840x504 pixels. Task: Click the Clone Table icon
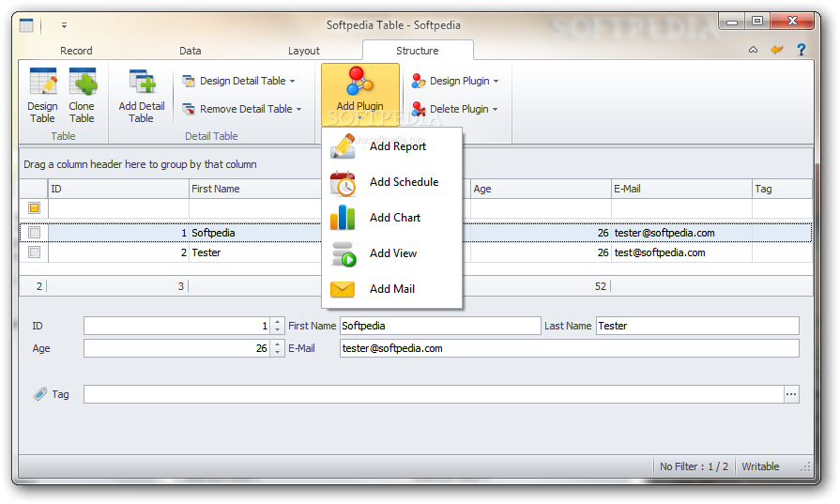[x=83, y=81]
